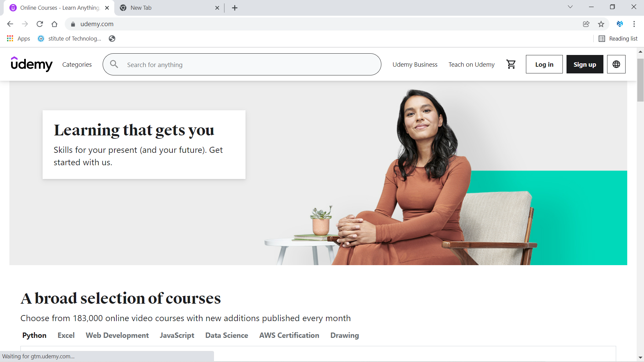Viewport: 644px width, 362px height.
Task: Open Chrome three-dot menu
Action: click(x=634, y=24)
